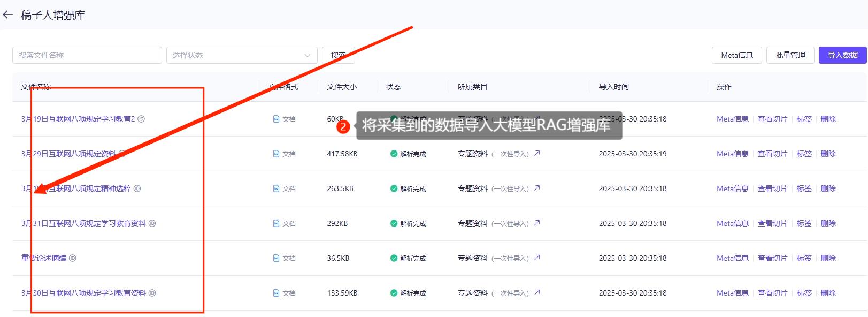Click 标签 in the 重要论述摘编 row
This screenshot has width=868, height=317.
[x=804, y=258]
